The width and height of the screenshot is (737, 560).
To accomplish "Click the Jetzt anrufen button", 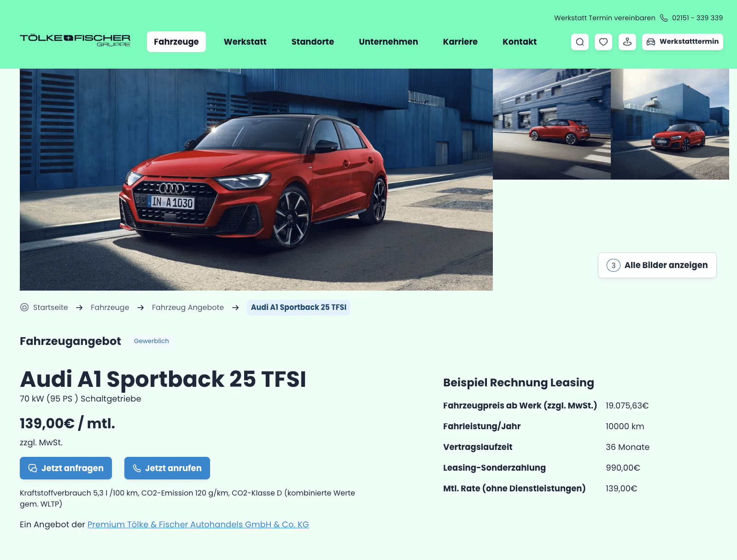I will pos(167,468).
